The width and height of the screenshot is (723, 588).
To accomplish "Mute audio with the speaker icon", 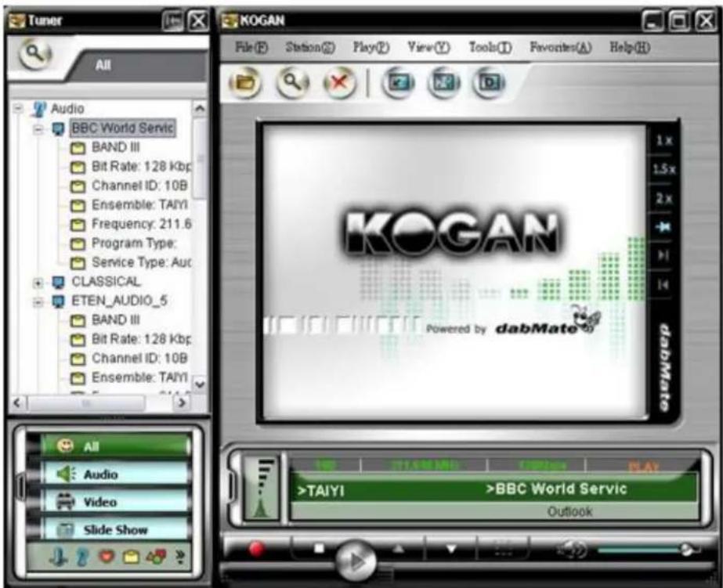I will tap(573, 550).
